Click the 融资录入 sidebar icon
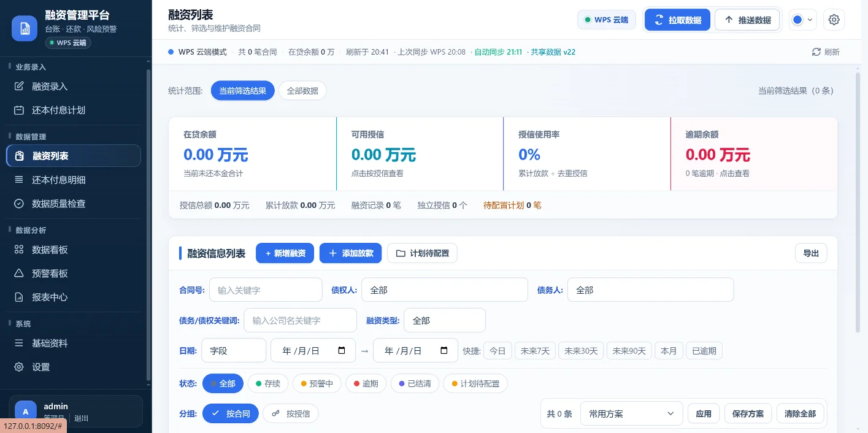This screenshot has width=868, height=433. 19,86
